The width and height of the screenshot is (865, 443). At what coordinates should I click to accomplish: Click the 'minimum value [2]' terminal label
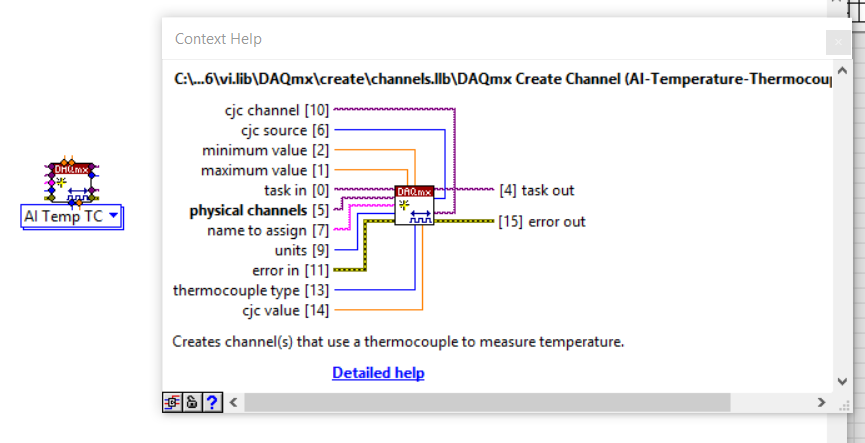(265, 151)
